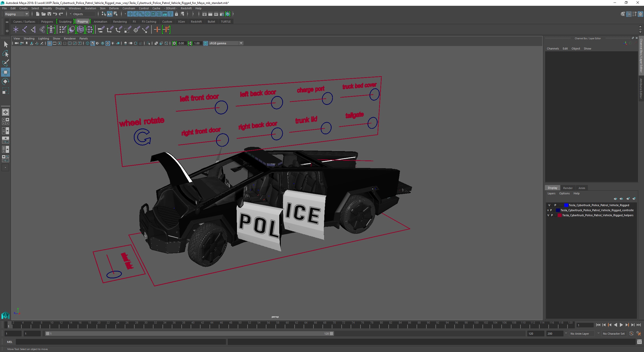Toggle visibility V of the helpers layer
Viewport: 644px width, 352px height.
point(548,215)
